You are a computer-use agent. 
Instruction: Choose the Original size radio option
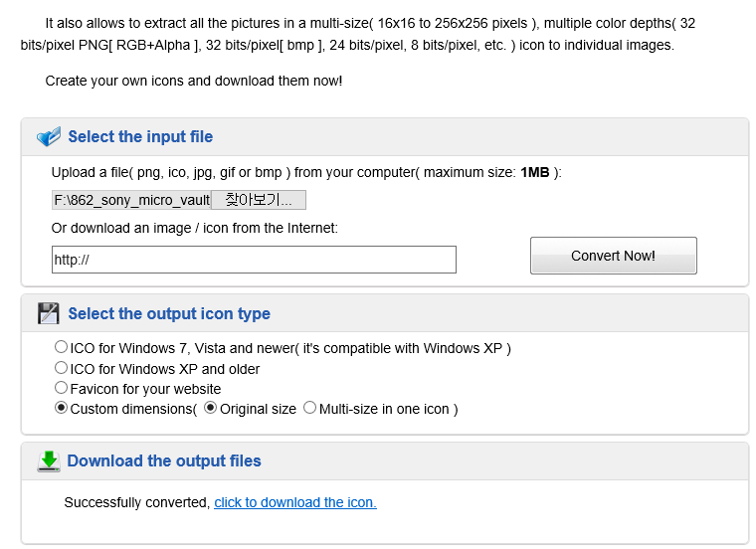point(210,408)
